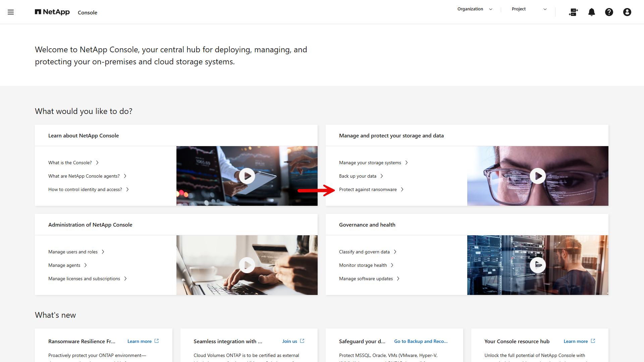Open the user account profile icon
The image size is (644, 362).
[x=627, y=12]
